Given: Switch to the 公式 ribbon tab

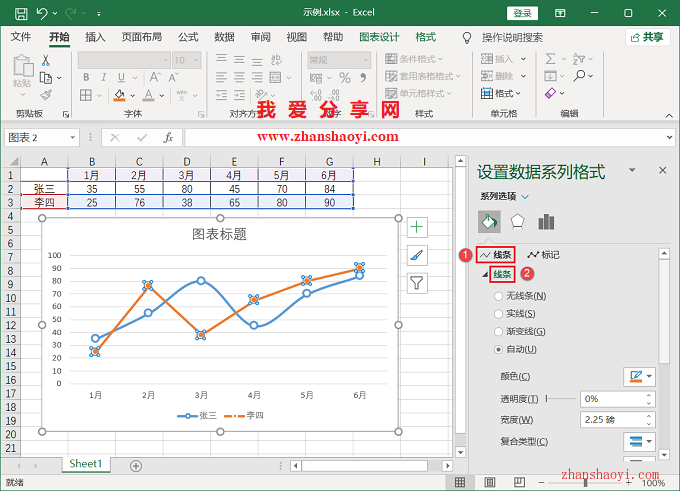Looking at the screenshot, I should pos(188,37).
